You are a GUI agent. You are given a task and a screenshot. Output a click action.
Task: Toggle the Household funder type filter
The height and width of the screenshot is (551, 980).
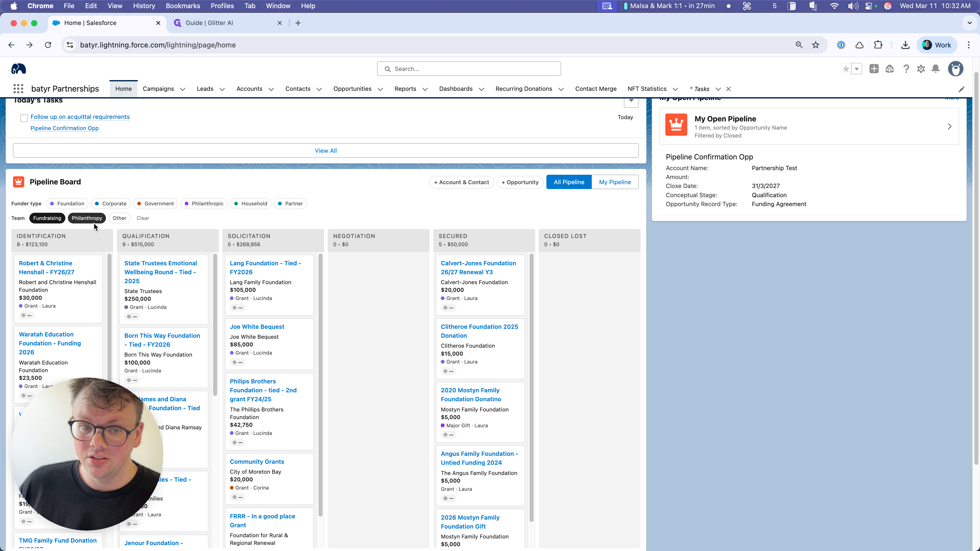point(251,204)
